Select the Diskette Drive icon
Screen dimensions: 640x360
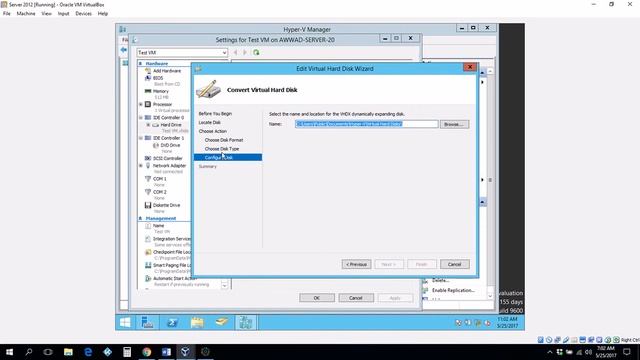tap(148, 205)
